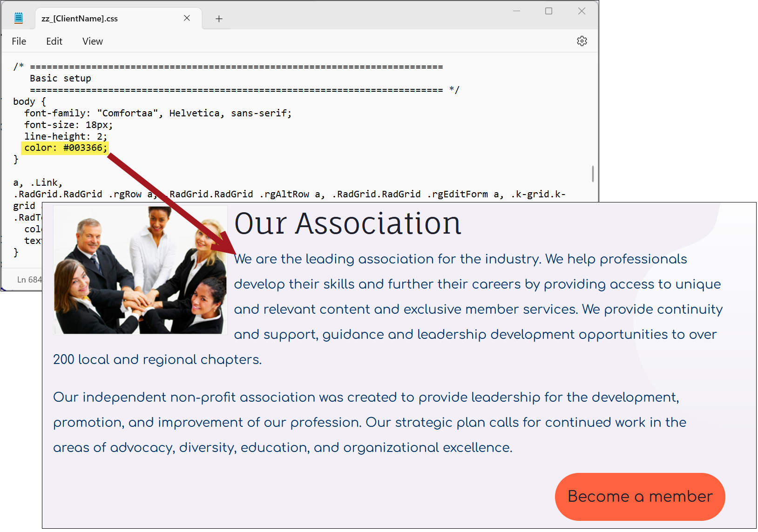Click the Our Association heading
Image resolution: width=758 pixels, height=532 pixels.
pos(348,223)
